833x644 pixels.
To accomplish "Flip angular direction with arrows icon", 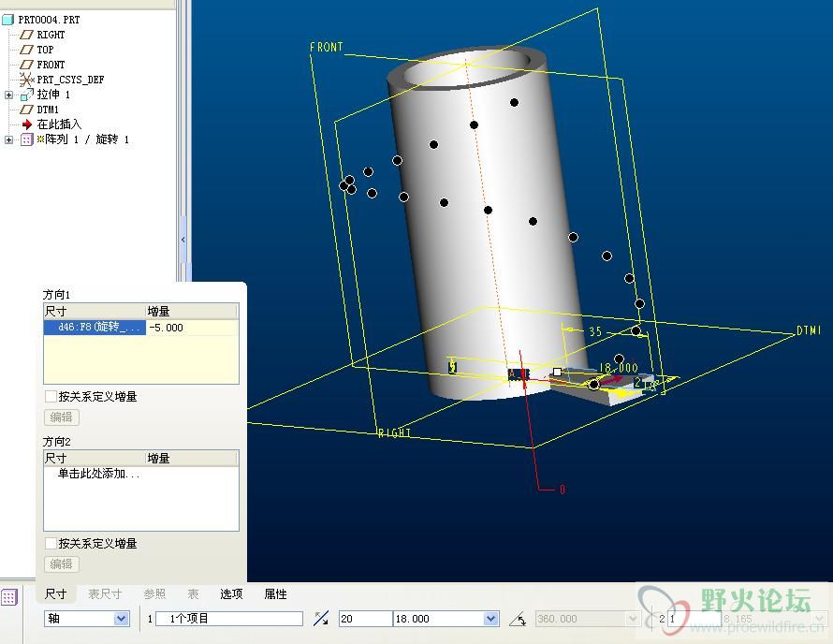I will (321, 619).
